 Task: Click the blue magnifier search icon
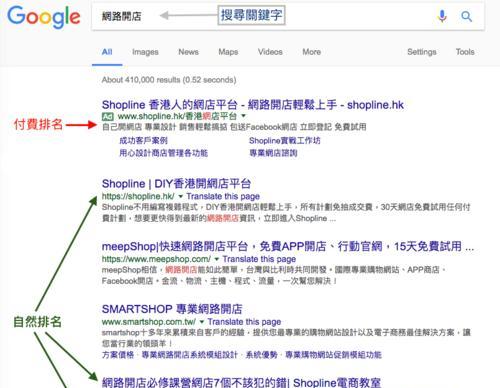click(x=466, y=16)
